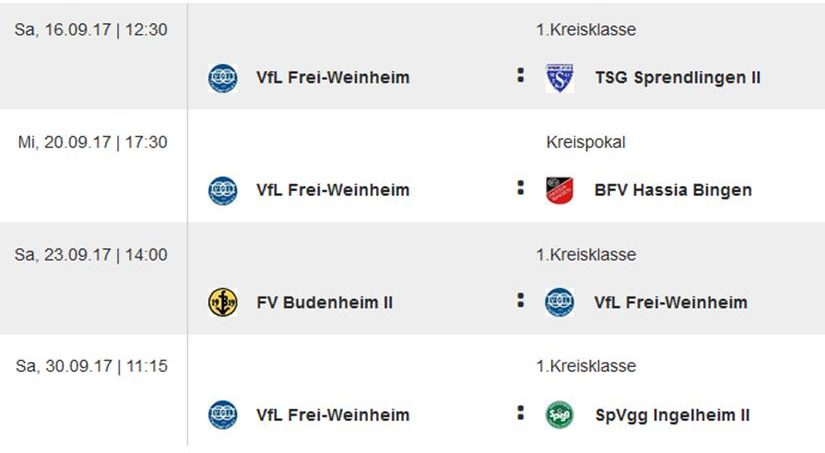Screen dimensions: 825x453
Task: Click VfL Frei-Weinheim logo as away team
Action: pyautogui.click(x=559, y=303)
